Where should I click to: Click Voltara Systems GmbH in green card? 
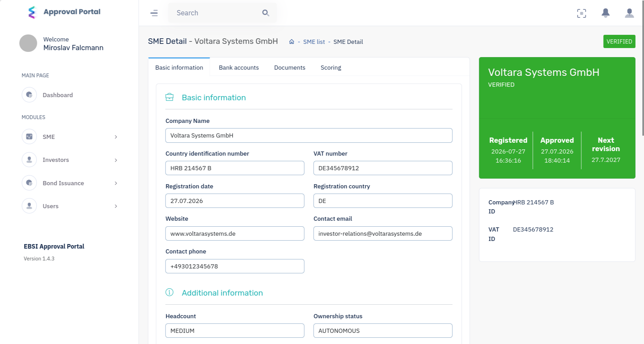pyautogui.click(x=544, y=72)
